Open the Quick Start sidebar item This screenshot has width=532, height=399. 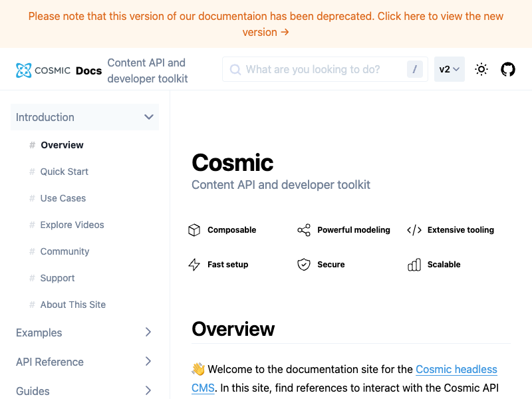pos(64,172)
